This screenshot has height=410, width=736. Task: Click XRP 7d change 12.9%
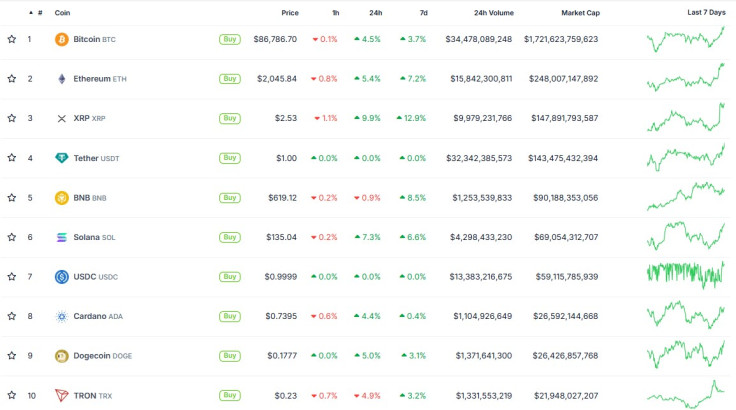(x=411, y=118)
